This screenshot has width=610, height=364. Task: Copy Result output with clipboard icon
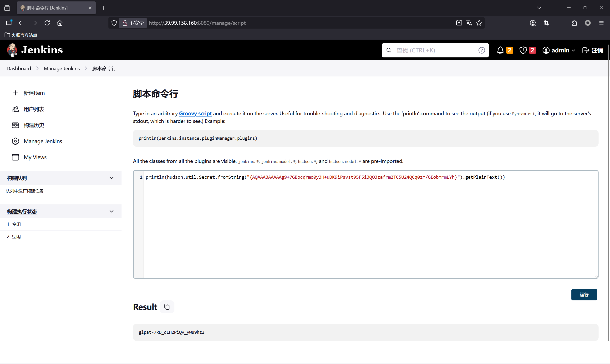[167, 307]
